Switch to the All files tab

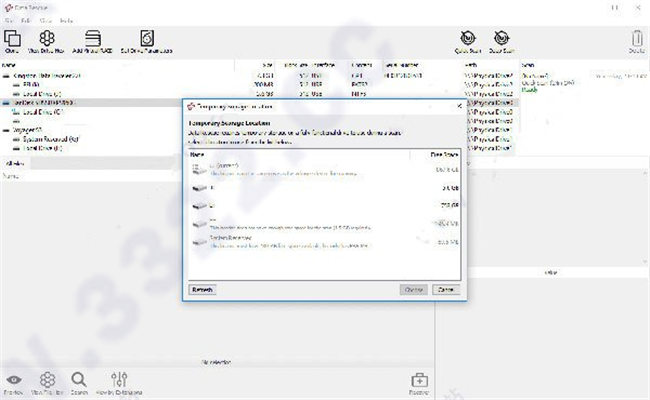(15, 163)
